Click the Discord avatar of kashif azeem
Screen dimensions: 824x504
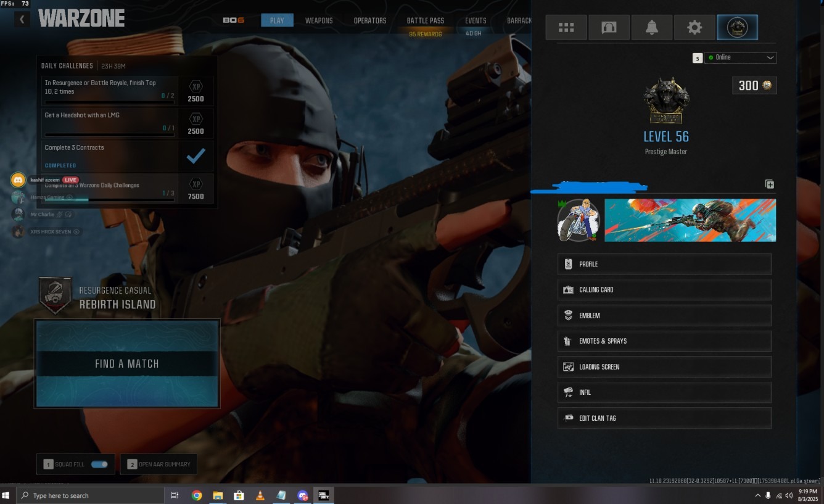point(19,180)
